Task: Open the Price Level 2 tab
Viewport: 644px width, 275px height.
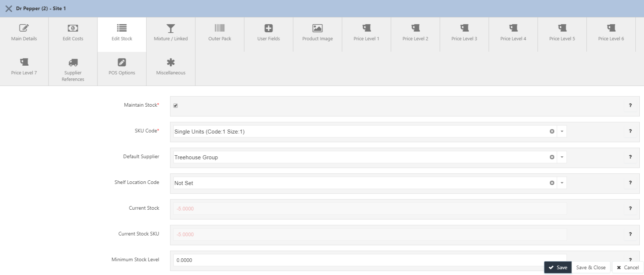Action: pyautogui.click(x=415, y=34)
